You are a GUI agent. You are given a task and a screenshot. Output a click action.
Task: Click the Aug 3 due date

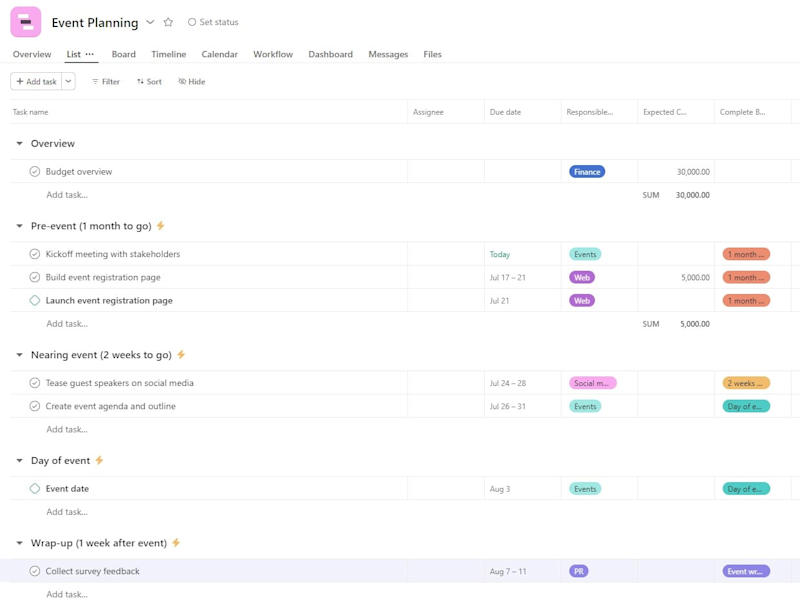[499, 489]
